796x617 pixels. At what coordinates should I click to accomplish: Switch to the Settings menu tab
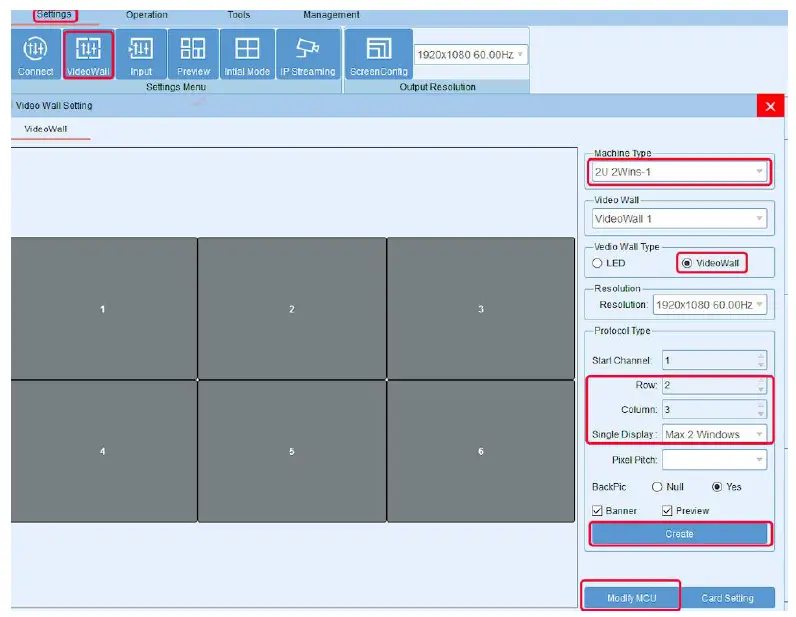54,14
